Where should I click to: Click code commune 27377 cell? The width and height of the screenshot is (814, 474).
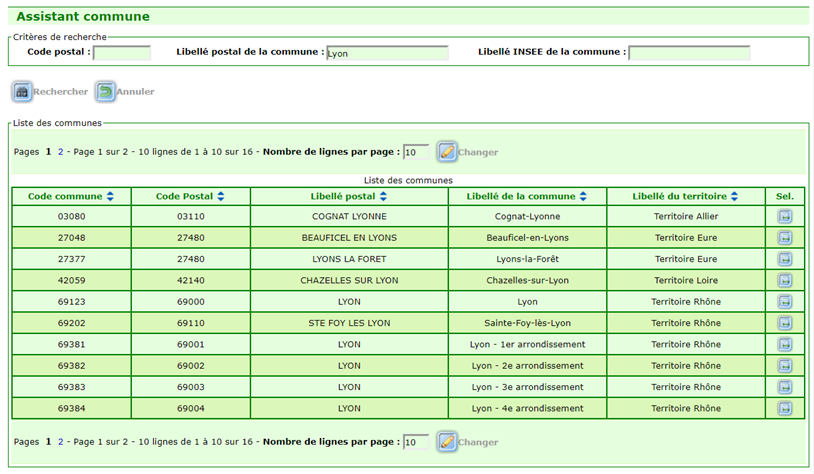coord(72,259)
